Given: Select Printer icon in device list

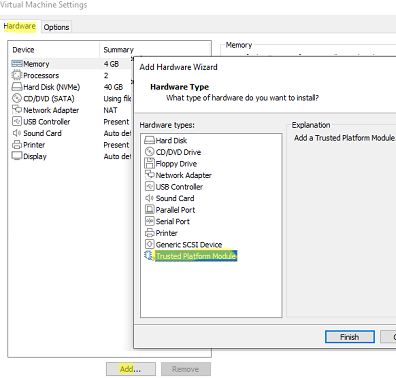Looking at the screenshot, I should [17, 145].
